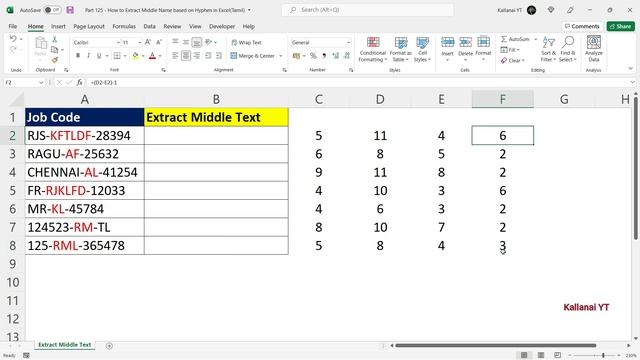Click the Align Right icon
640x360 pixels.
(x=197, y=56)
